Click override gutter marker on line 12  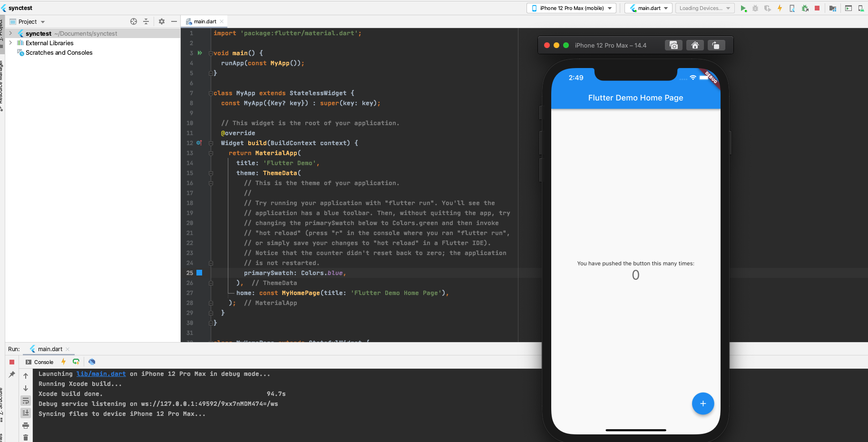point(199,143)
